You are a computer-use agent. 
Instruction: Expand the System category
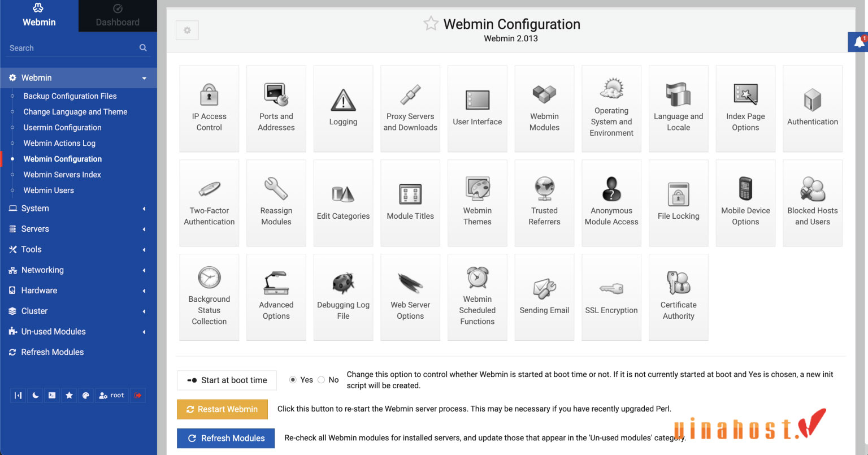pos(79,209)
